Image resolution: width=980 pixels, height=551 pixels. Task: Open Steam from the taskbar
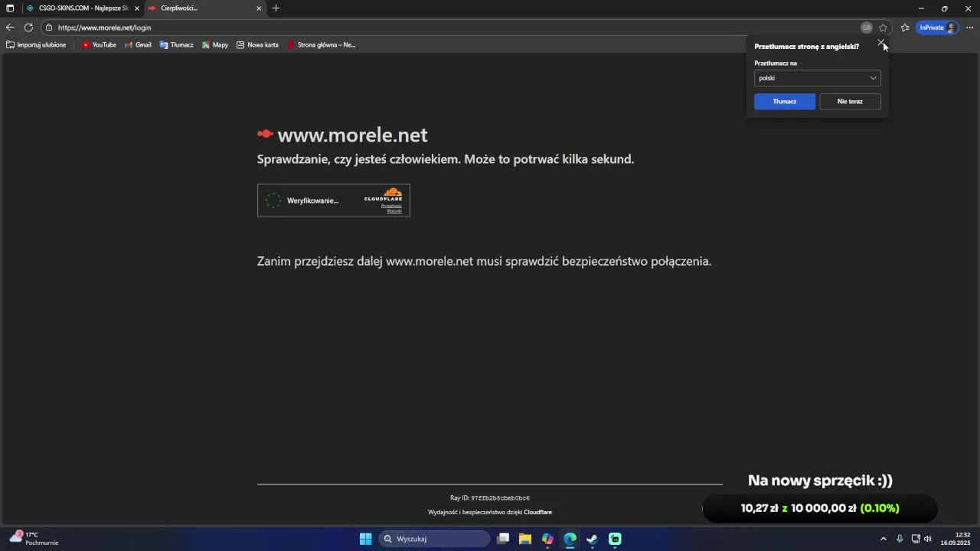click(x=592, y=539)
